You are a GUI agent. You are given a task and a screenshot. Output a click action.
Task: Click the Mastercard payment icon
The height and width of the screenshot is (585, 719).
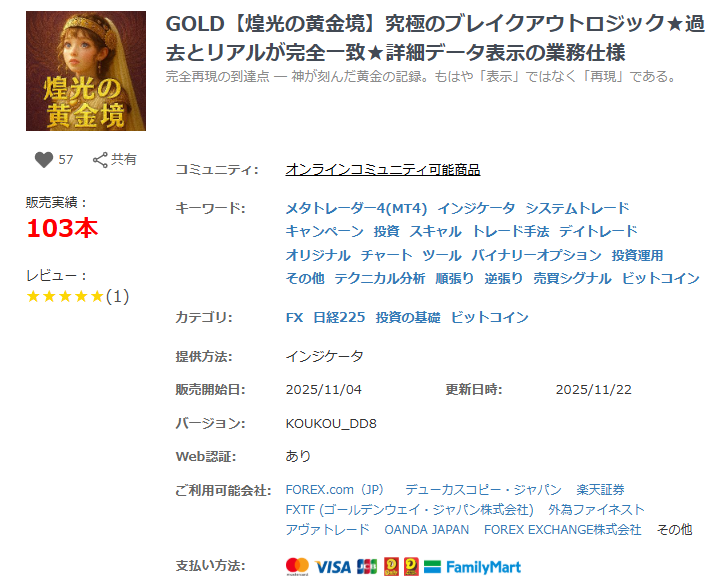tap(297, 566)
